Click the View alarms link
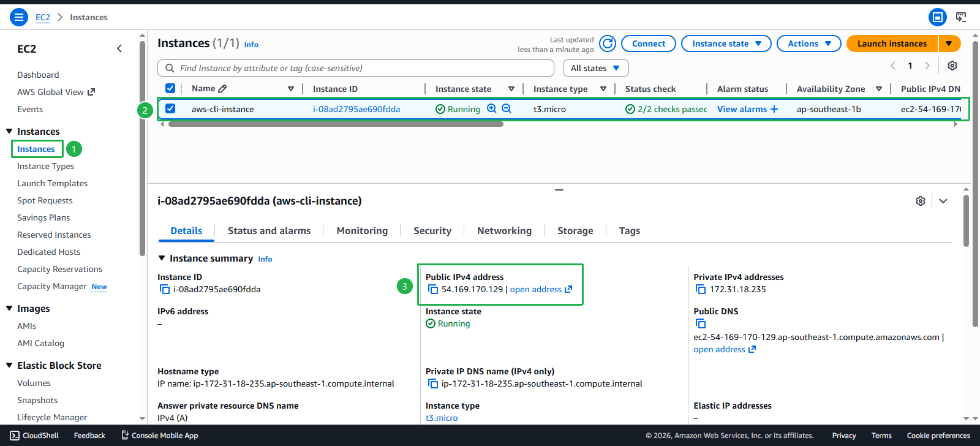Image resolution: width=980 pixels, height=446 pixels. pyautogui.click(x=742, y=109)
